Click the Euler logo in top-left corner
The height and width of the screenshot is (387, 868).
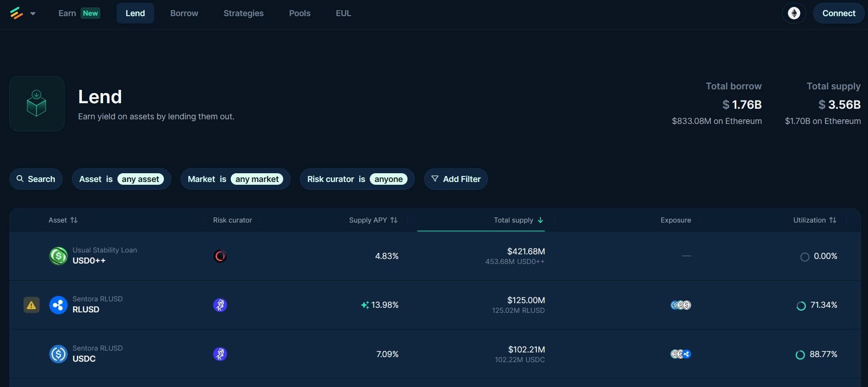[16, 13]
